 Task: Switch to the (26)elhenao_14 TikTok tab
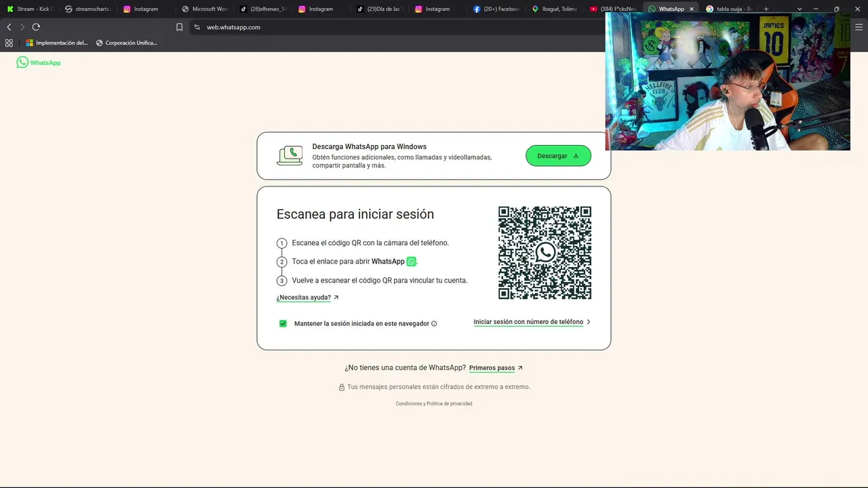(x=263, y=9)
